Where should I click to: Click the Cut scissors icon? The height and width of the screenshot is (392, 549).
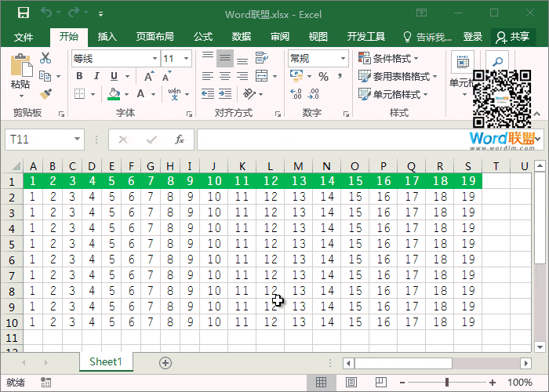click(45, 58)
